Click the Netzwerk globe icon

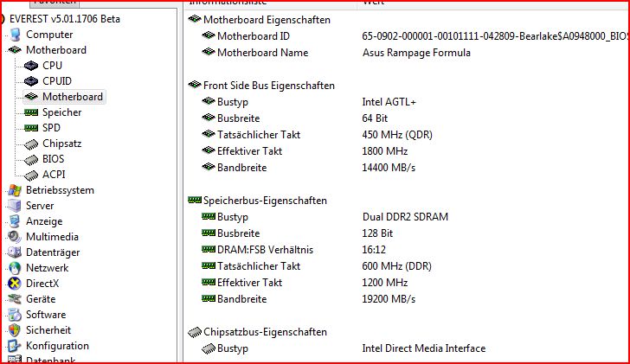[15, 268]
